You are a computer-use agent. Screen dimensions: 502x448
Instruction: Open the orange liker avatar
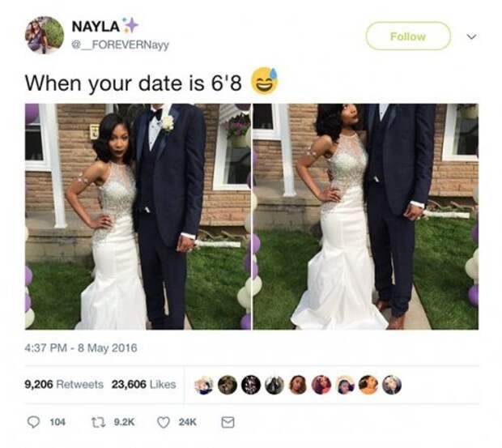[x=368, y=385]
